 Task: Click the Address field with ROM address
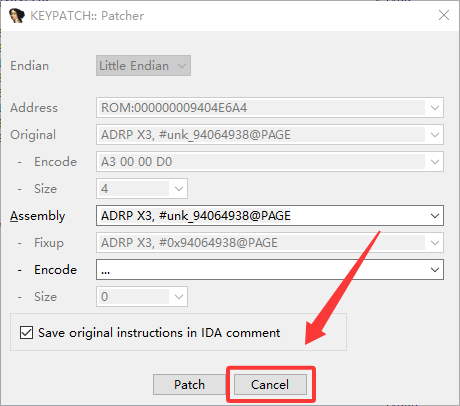tap(262, 108)
